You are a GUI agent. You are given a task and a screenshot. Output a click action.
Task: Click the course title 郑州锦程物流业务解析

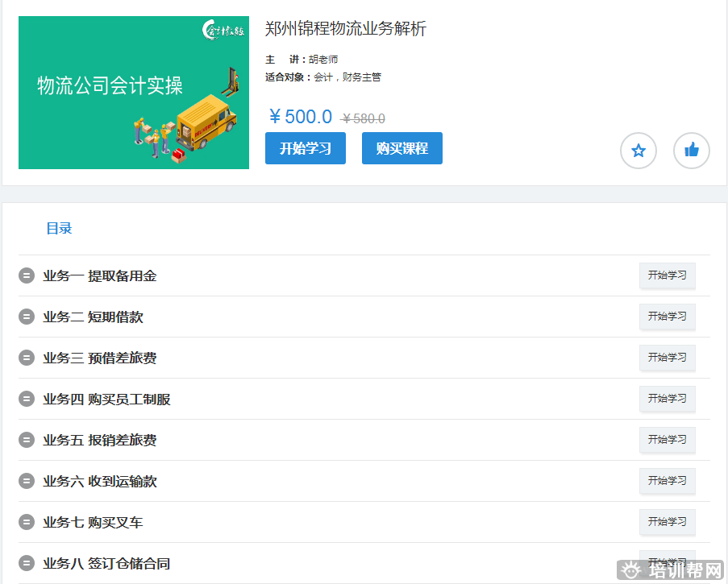pyautogui.click(x=345, y=28)
